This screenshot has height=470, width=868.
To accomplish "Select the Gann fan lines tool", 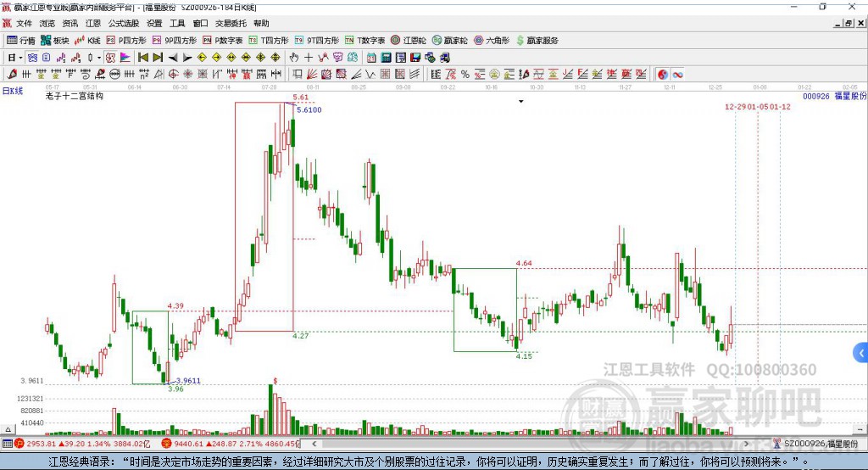I will tap(312, 75).
